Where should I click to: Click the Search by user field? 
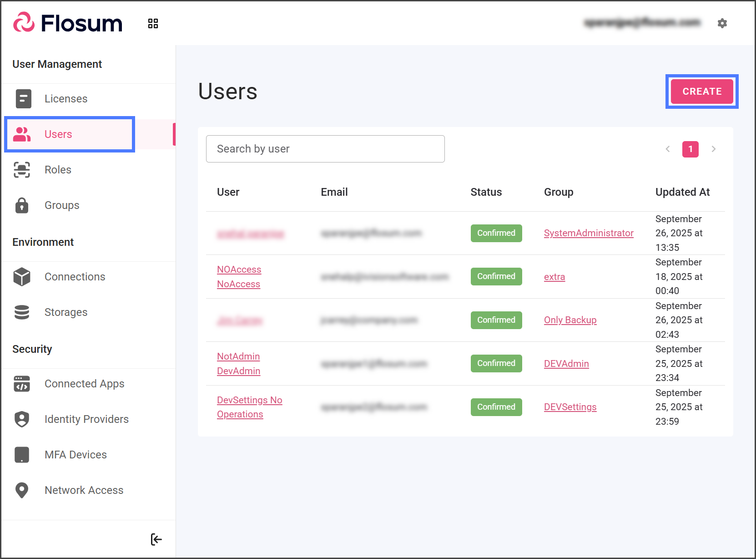325,149
